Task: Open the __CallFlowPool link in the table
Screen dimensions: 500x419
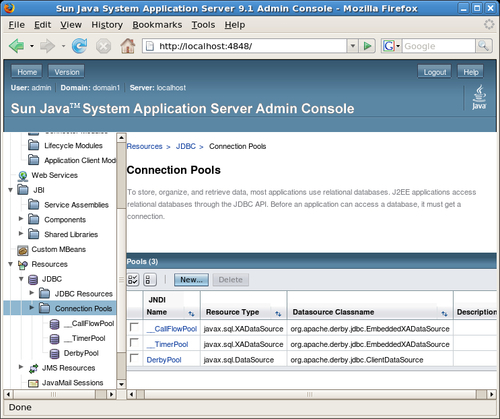Action: point(172,329)
